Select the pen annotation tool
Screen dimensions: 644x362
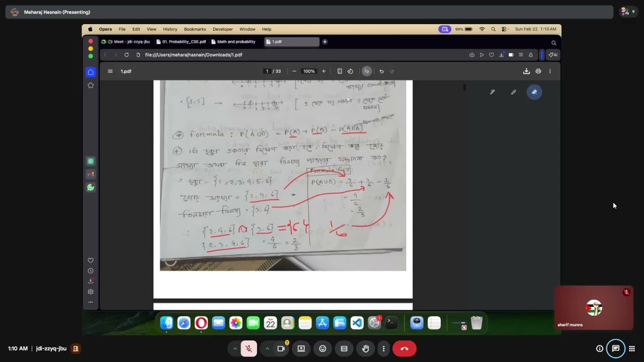[x=492, y=92]
